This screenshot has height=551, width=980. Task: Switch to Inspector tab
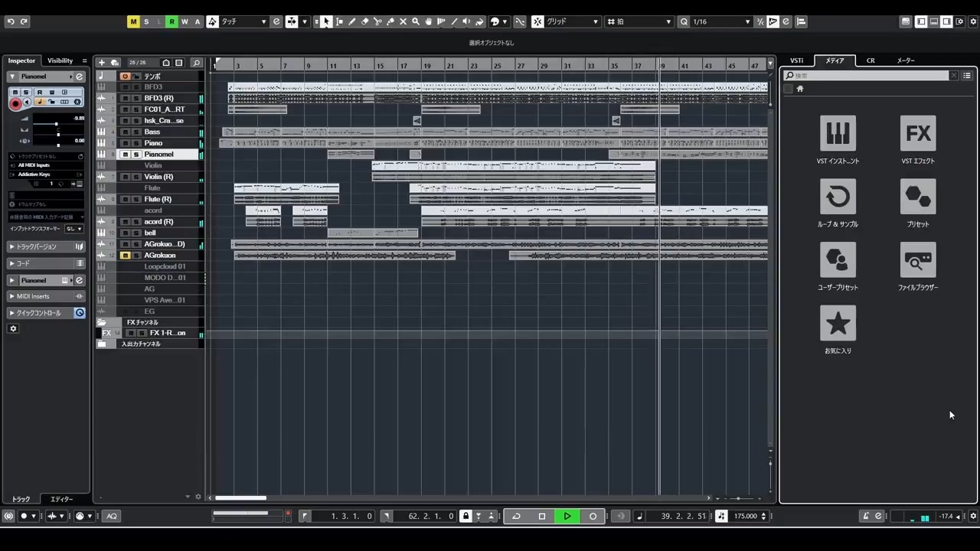coord(21,60)
